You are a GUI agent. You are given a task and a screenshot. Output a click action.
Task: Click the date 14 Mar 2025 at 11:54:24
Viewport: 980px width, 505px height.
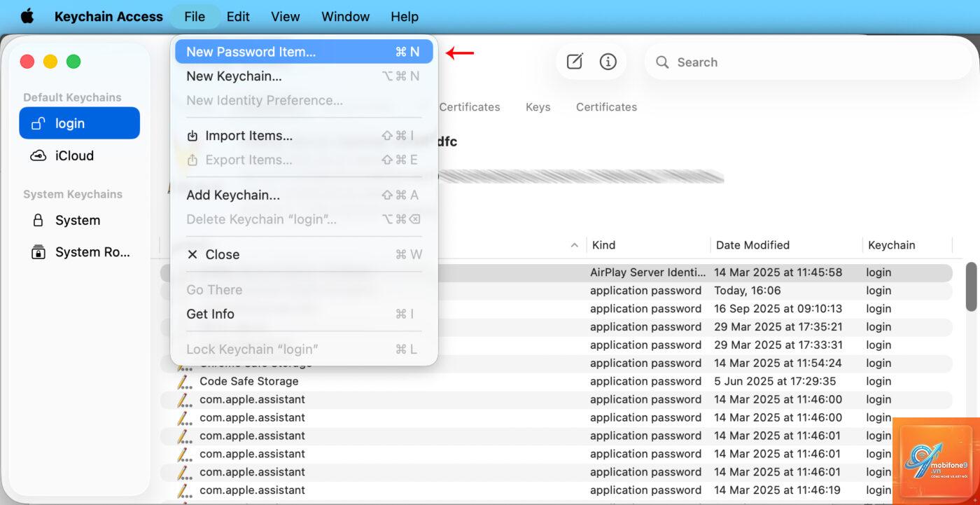click(x=778, y=364)
